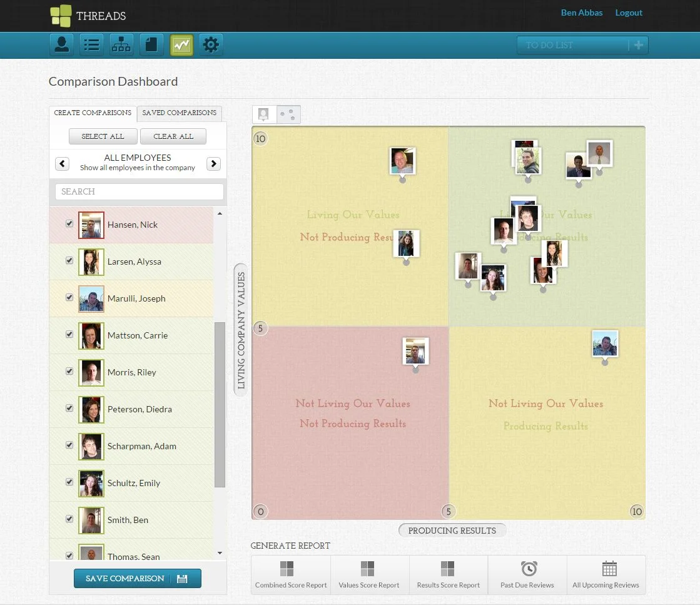Uncheck Hansen, Nick in the employee list

pos(69,223)
